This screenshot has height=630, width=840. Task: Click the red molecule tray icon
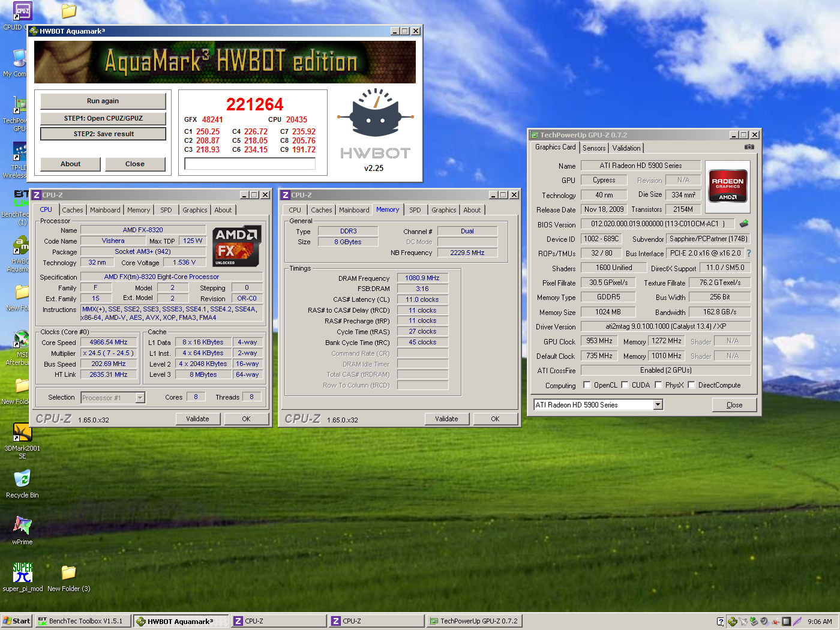tap(775, 622)
